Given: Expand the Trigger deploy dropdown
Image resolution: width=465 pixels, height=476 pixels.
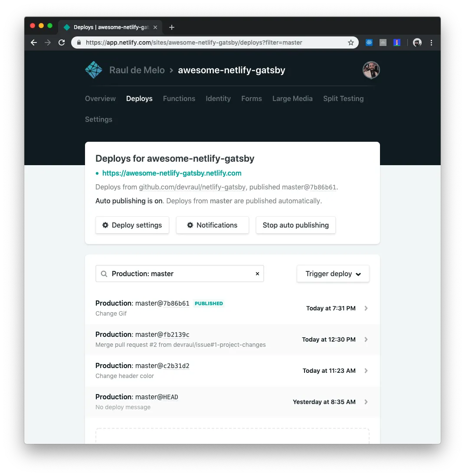Looking at the screenshot, I should [333, 274].
